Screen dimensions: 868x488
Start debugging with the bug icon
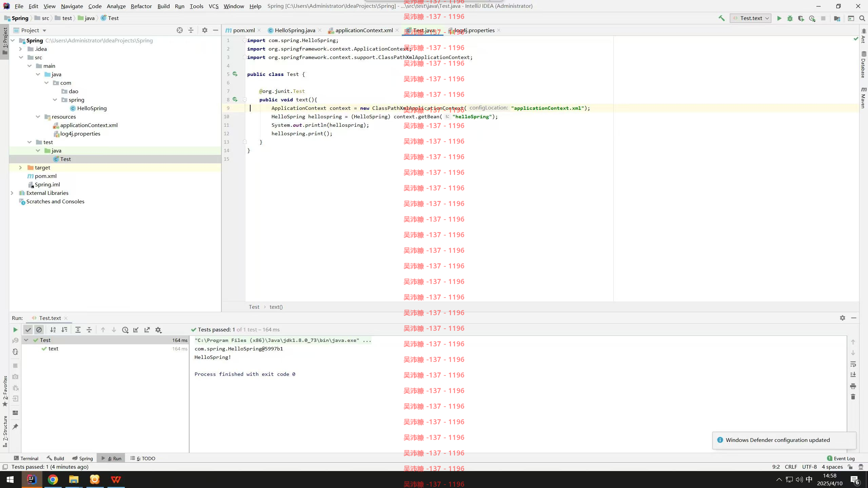(x=790, y=18)
